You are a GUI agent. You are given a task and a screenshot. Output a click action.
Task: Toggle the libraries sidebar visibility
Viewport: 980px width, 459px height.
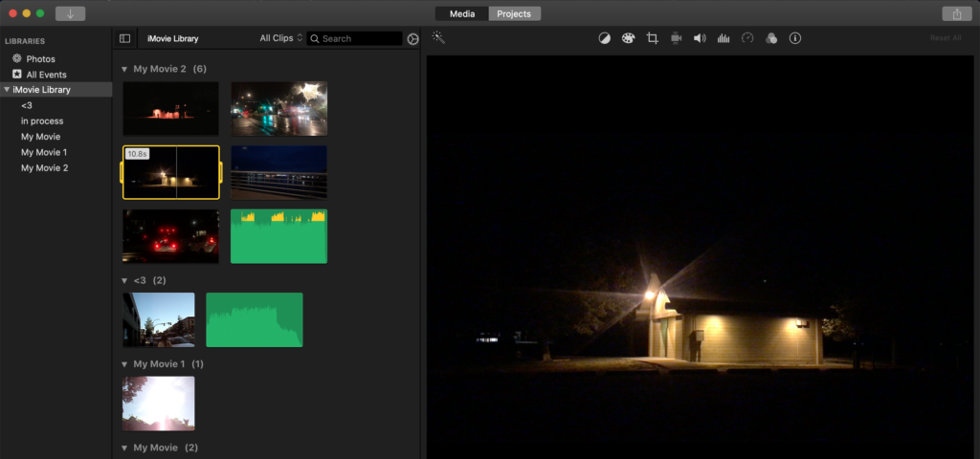coord(124,38)
